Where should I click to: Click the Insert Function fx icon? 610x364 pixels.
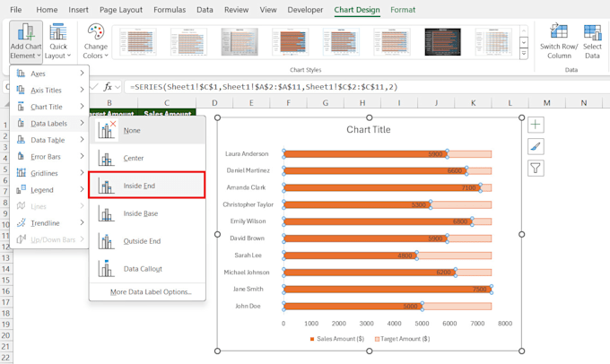[x=108, y=87]
